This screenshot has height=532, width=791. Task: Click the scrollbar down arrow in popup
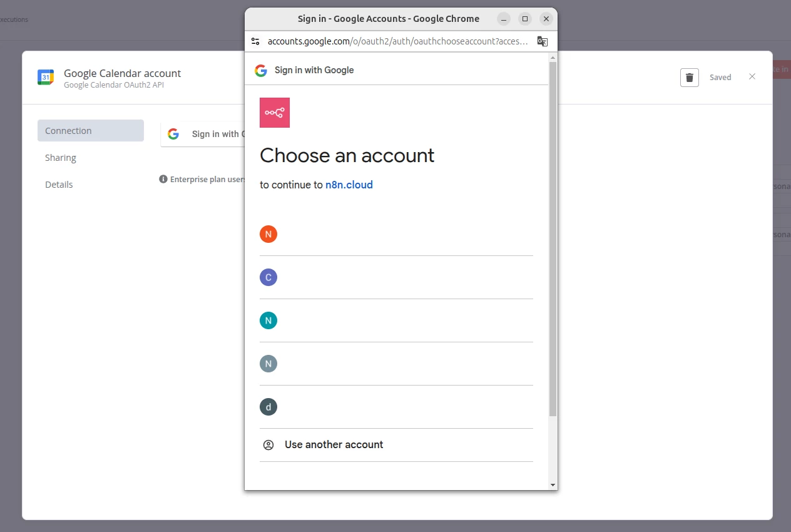click(x=553, y=485)
